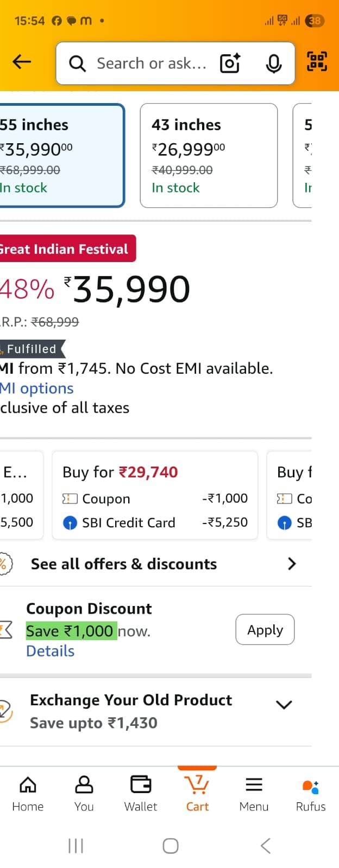Open the You account tab
The height and width of the screenshot is (868, 339).
coord(84,793)
